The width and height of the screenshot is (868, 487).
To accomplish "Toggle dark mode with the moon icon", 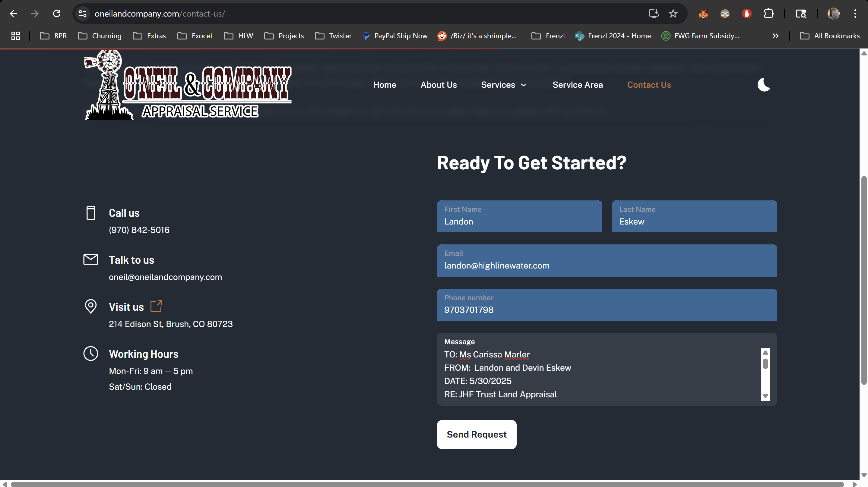I will [x=764, y=85].
